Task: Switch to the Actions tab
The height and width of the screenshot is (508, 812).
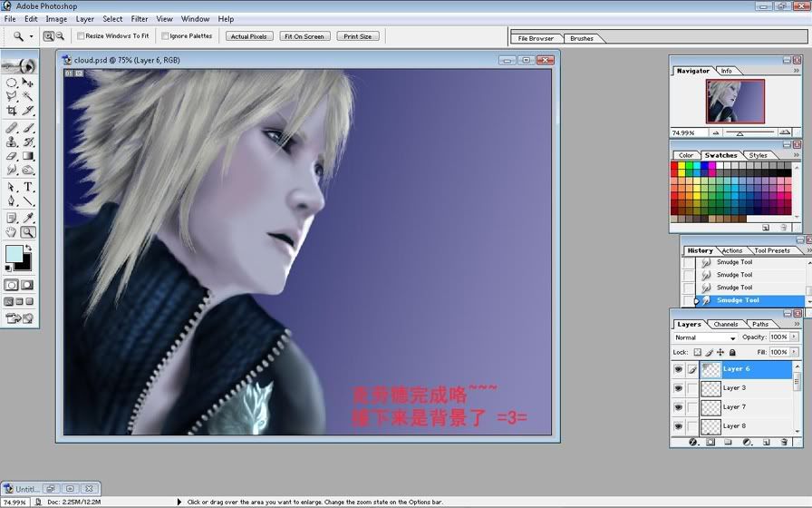Action: click(x=731, y=250)
